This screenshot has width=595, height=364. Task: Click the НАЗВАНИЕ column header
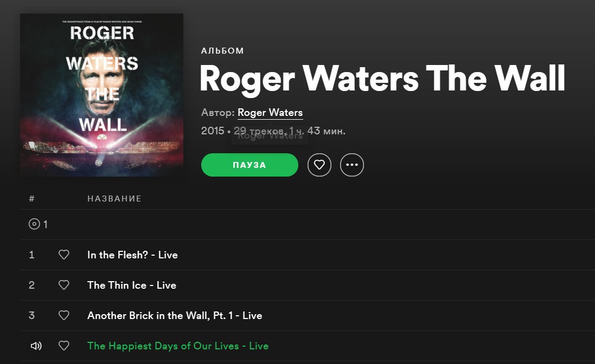point(114,198)
